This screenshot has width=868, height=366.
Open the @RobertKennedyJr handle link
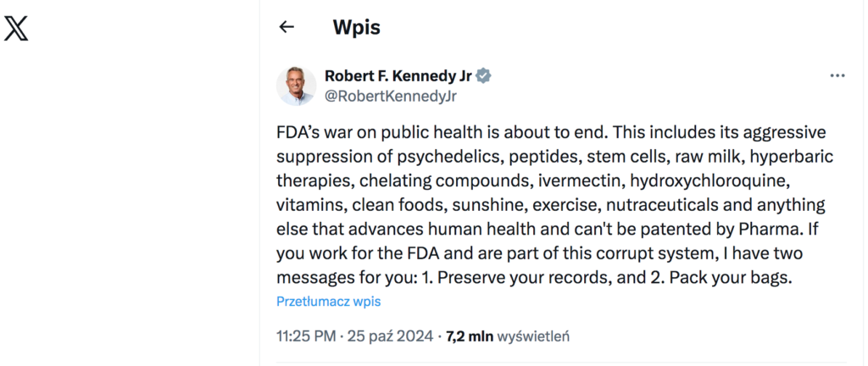391,96
